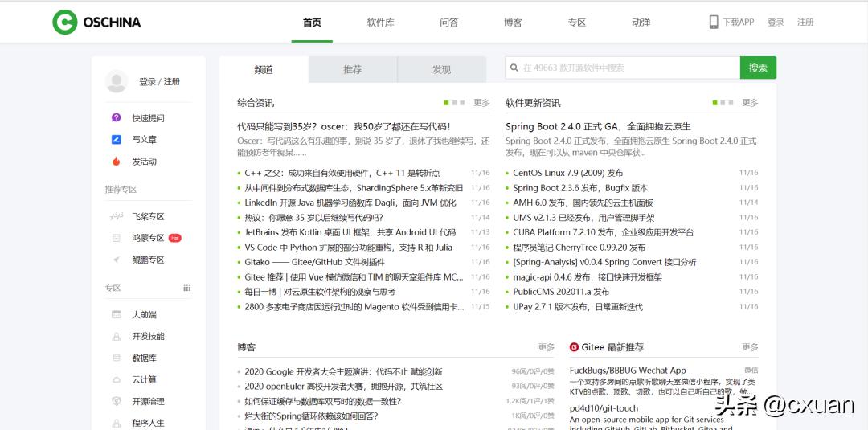Viewport: 868px width, 430px height.
Task: Open 2020 Google 开发者大会 blog post
Action: [x=343, y=372]
